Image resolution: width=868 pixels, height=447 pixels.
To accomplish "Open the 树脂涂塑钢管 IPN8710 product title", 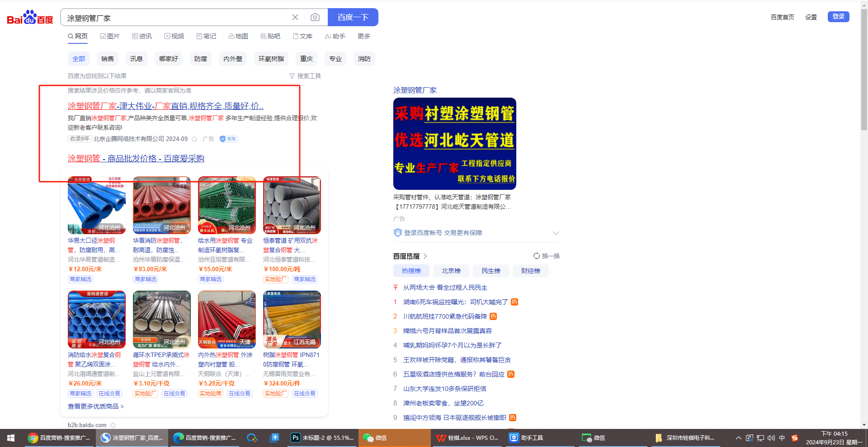I will [291, 360].
